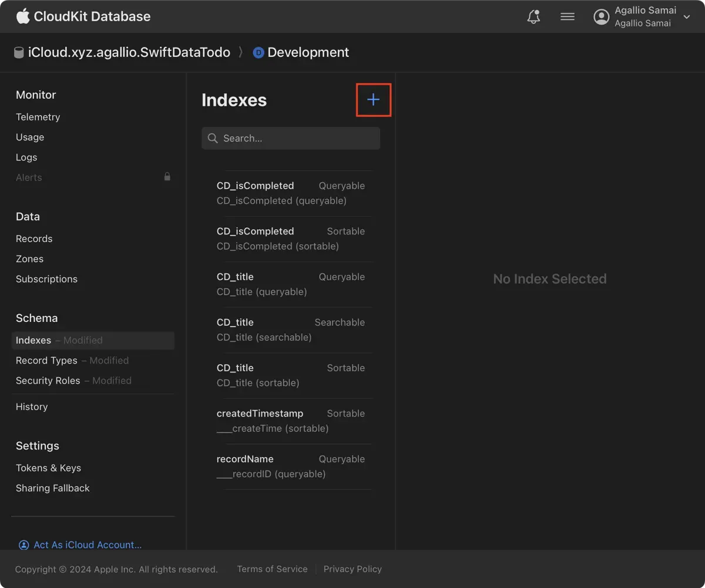This screenshot has width=705, height=588.
Task: Open the hamburger menu icon
Action: [568, 17]
